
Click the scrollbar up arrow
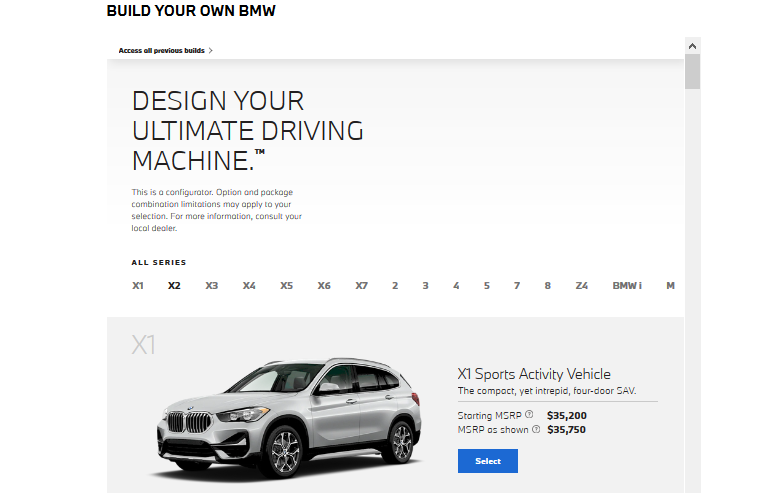click(x=692, y=46)
